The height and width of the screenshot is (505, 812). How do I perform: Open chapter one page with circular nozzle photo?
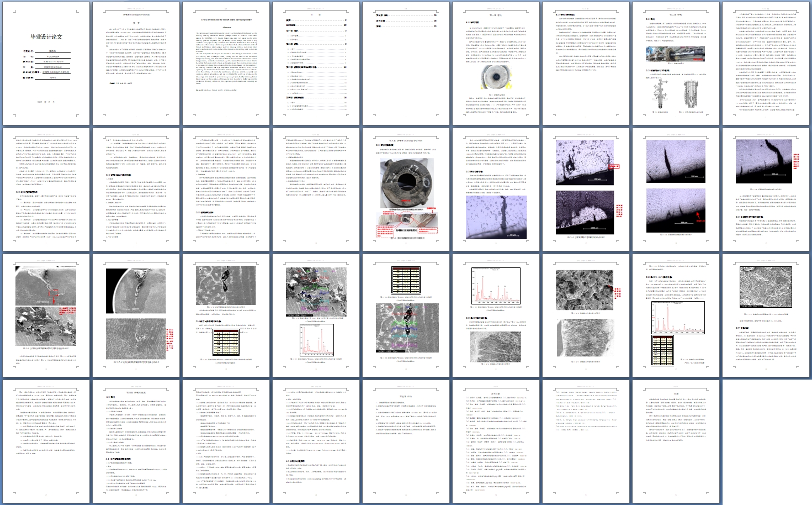click(496, 64)
